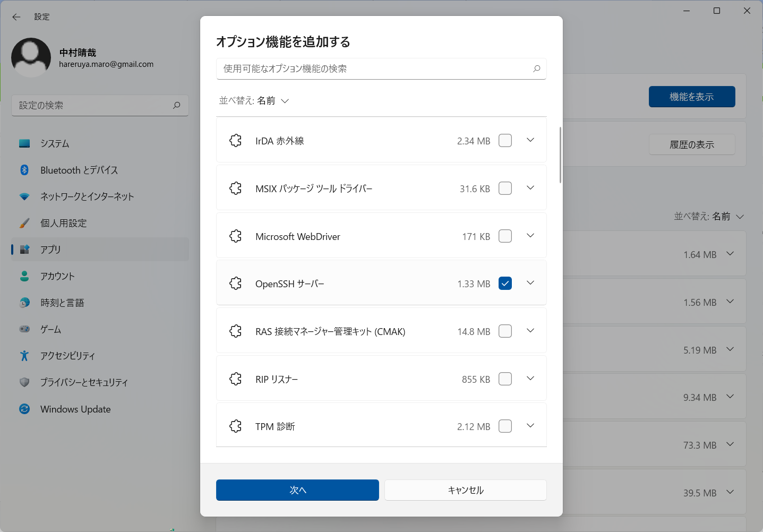Click the アクセシビリティ figure icon
Screen dimensions: 763x532
24,356
